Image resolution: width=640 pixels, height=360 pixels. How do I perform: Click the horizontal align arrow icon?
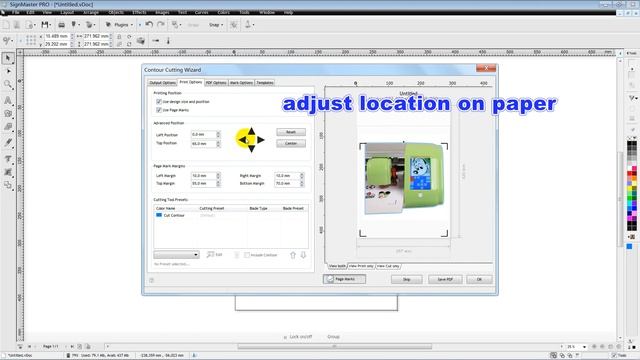click(x=156, y=40)
